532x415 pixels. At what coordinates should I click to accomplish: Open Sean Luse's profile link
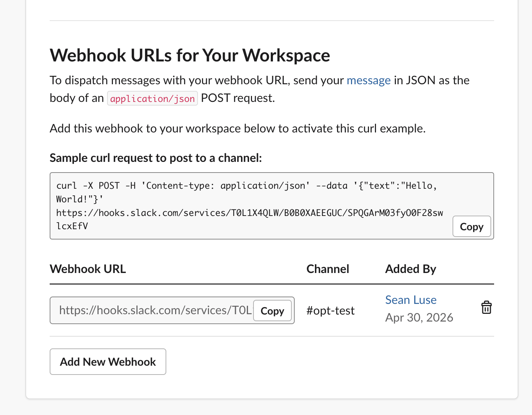(x=411, y=300)
